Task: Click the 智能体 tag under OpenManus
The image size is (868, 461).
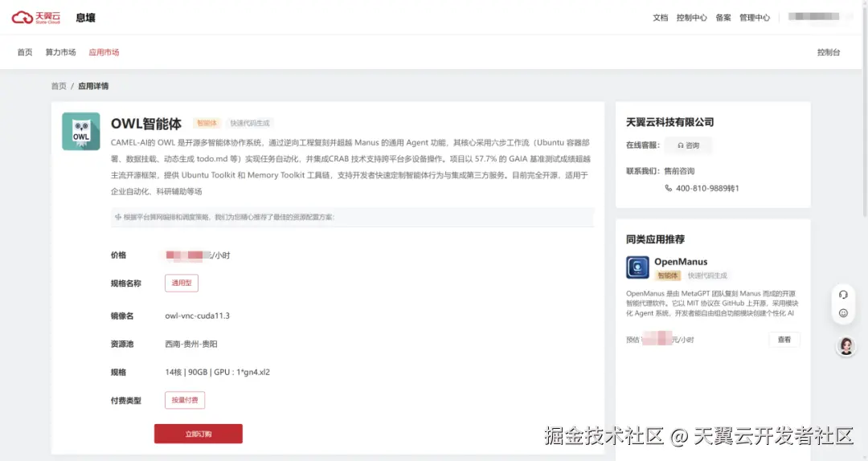Action: tap(668, 275)
